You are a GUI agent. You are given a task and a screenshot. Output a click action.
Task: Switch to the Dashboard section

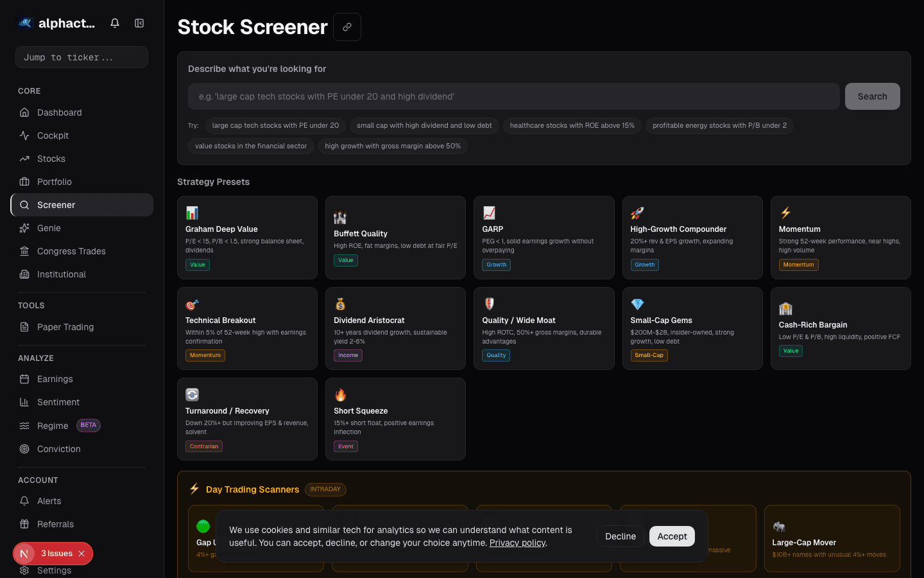point(59,112)
